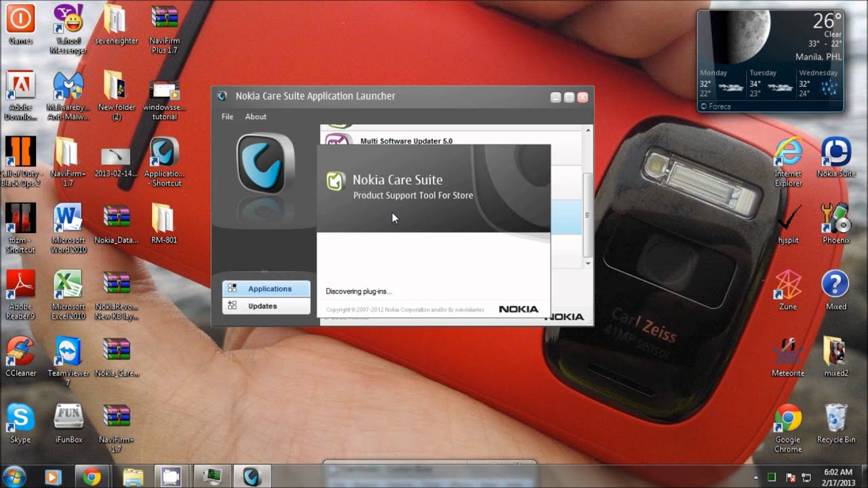The width and height of the screenshot is (868, 488).
Task: Click the Tuesday forecast in the weather gadget
Action: click(770, 84)
